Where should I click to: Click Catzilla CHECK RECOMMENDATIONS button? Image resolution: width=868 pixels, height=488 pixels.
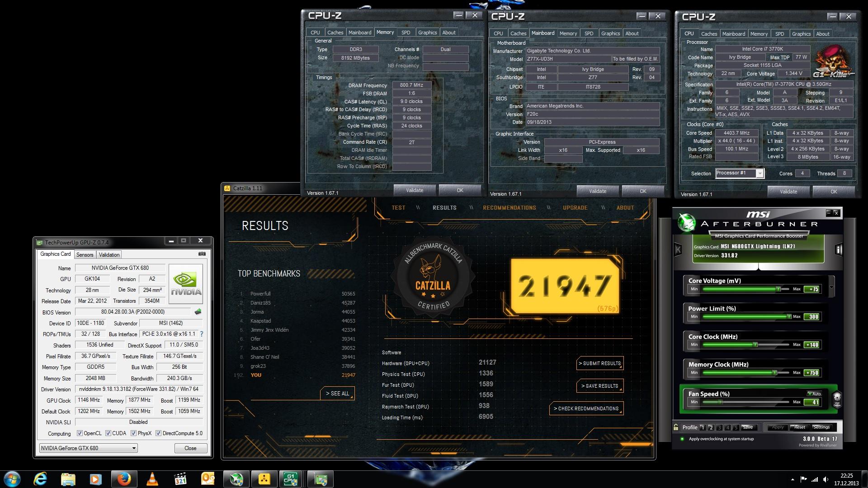click(586, 408)
